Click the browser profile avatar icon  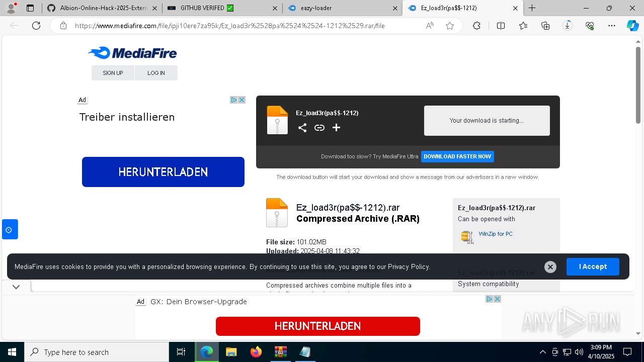pos(11,8)
